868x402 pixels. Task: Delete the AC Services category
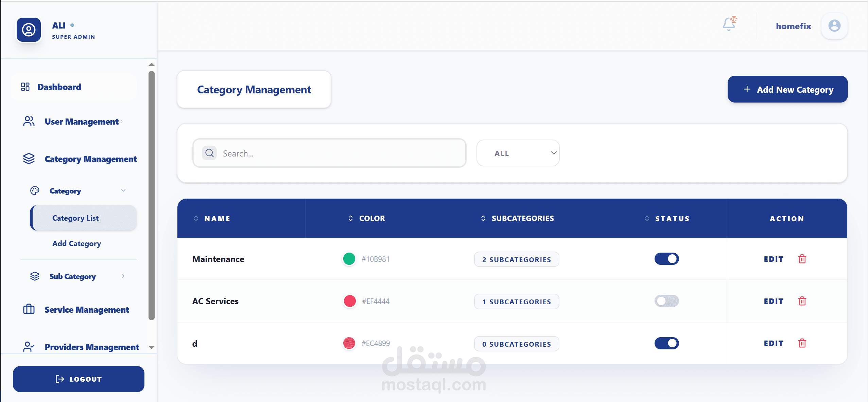pyautogui.click(x=802, y=301)
